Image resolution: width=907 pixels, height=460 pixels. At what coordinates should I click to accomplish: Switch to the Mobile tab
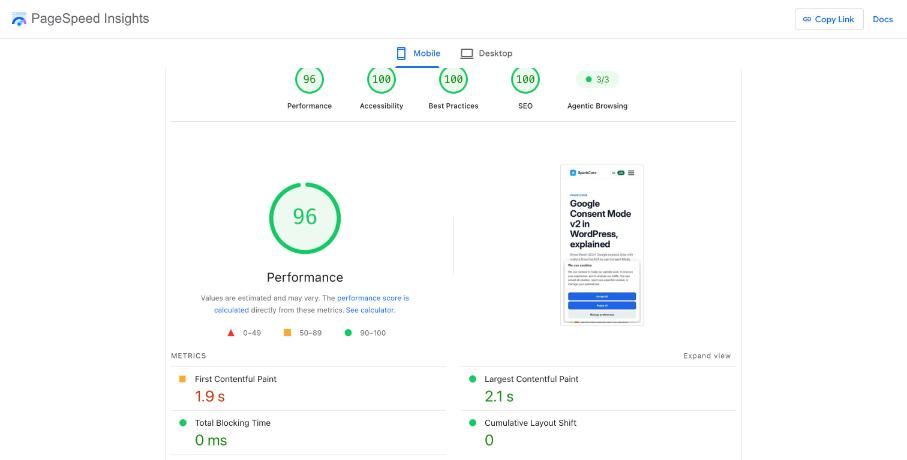pyautogui.click(x=418, y=53)
